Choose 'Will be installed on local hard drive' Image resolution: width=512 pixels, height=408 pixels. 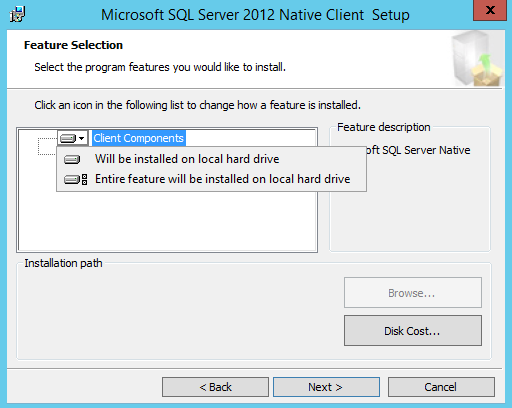click(212, 159)
